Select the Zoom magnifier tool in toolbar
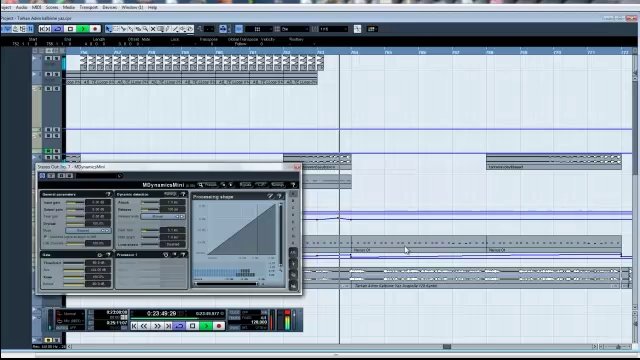 click(x=145, y=29)
